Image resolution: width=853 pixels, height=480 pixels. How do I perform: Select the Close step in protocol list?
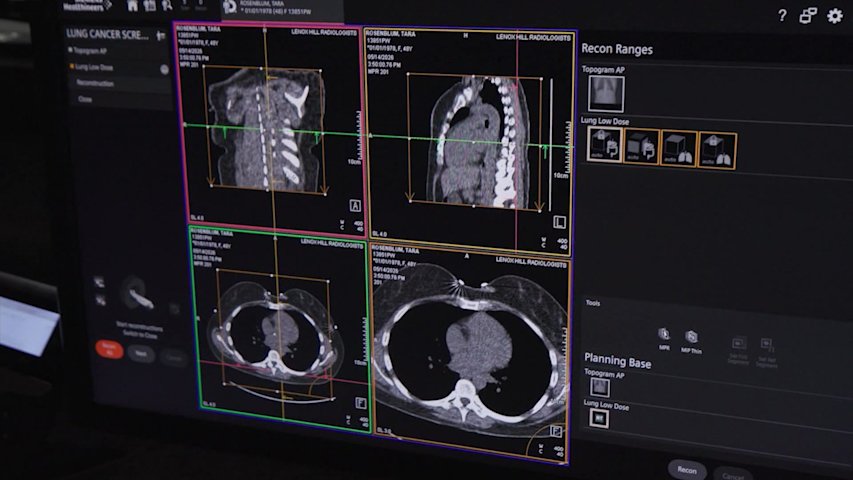coord(85,99)
